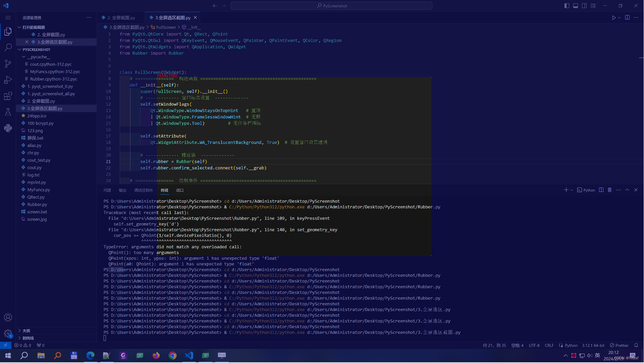Open Chrome from the taskbar

click(x=173, y=356)
